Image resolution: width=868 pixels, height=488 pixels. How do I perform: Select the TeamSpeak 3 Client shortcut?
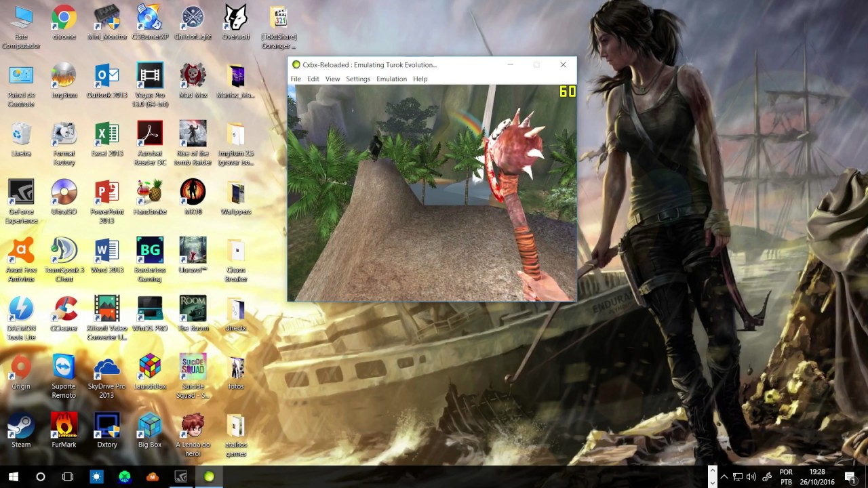[x=64, y=260]
